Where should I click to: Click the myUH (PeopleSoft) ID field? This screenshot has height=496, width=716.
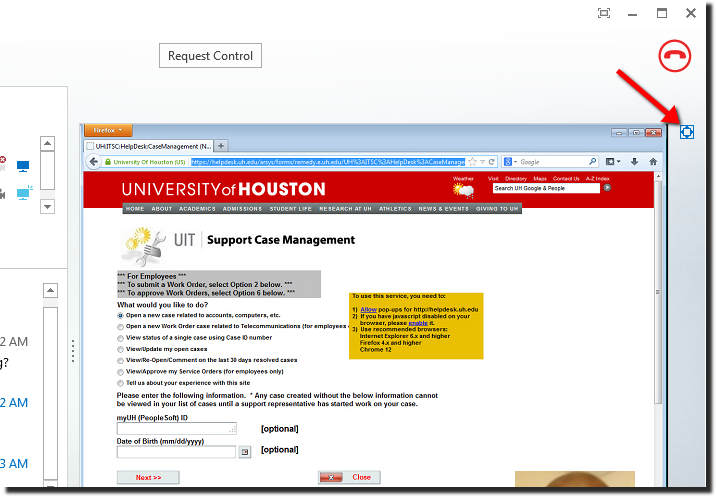coord(177,428)
